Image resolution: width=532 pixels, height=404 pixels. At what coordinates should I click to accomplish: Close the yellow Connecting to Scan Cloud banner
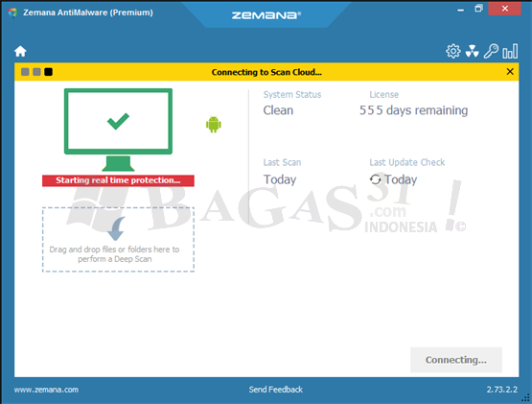[x=510, y=72]
